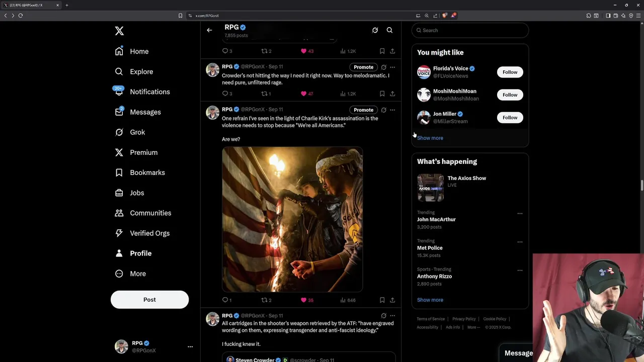
Task: Click Show more under What's happening
Action: click(430, 300)
